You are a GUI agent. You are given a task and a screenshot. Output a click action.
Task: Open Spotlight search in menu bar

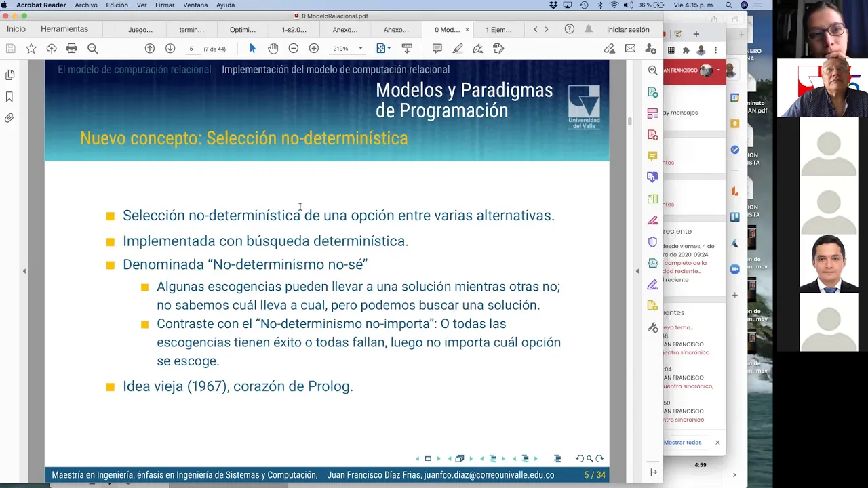(x=729, y=5)
